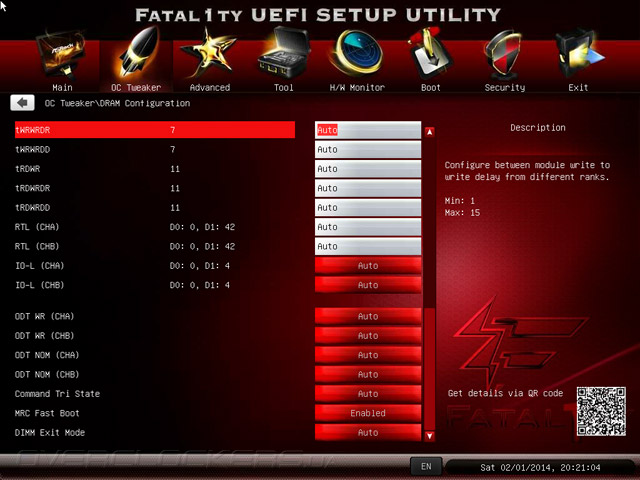Click the tRDWRDR Auto input field
The height and width of the screenshot is (480, 640).
click(x=368, y=188)
